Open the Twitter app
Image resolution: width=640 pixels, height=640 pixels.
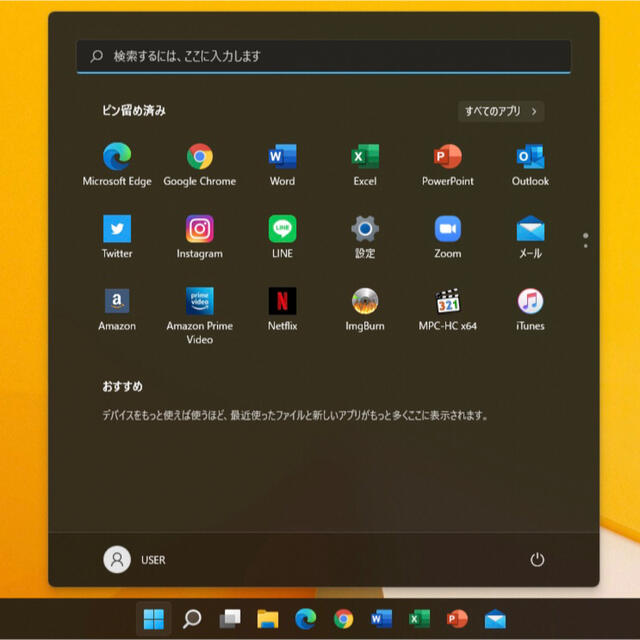[x=117, y=237]
